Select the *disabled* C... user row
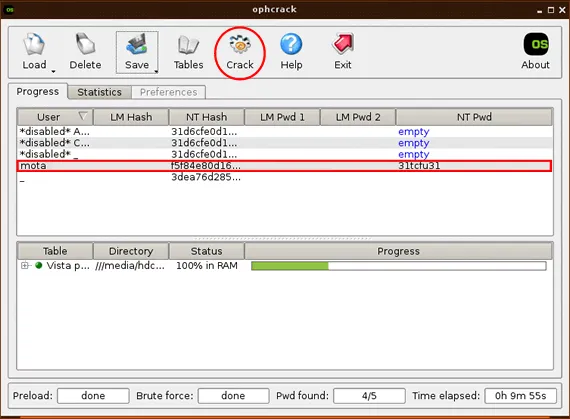Image resolution: width=570 pixels, height=419 pixels. click(x=285, y=143)
